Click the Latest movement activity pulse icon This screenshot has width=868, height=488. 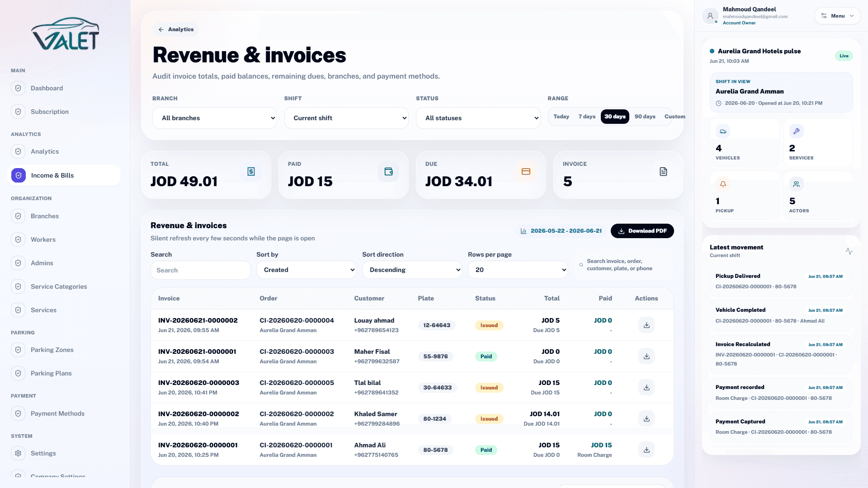click(x=849, y=251)
